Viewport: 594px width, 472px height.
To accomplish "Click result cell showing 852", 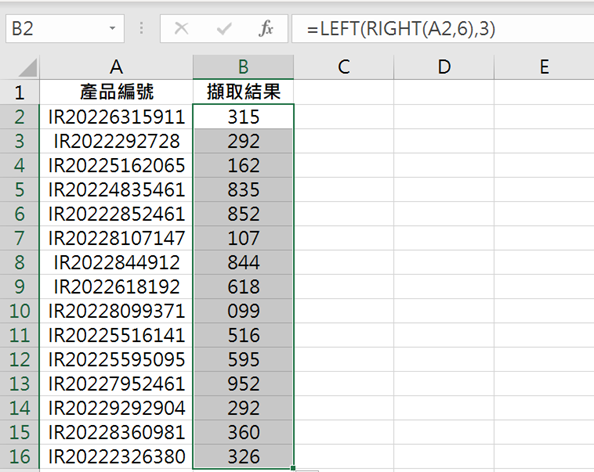I will click(243, 214).
